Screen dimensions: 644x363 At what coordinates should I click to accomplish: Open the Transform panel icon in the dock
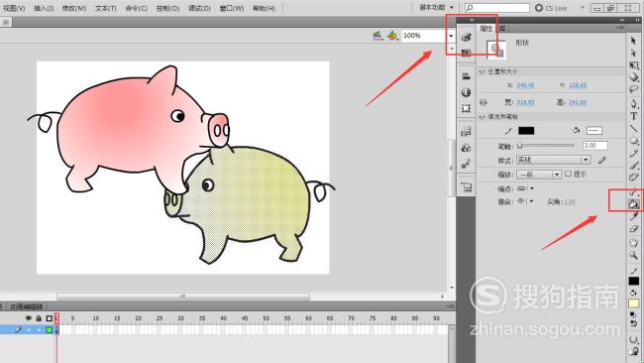pos(466,108)
